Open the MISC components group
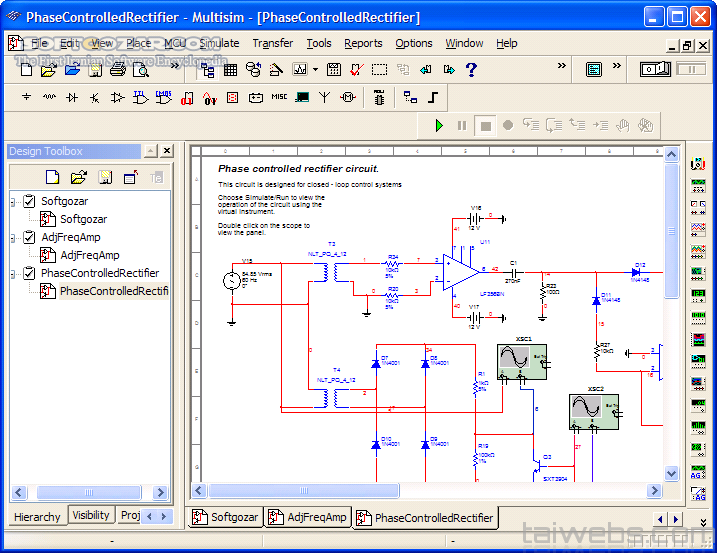717x553 pixels. pyautogui.click(x=279, y=98)
